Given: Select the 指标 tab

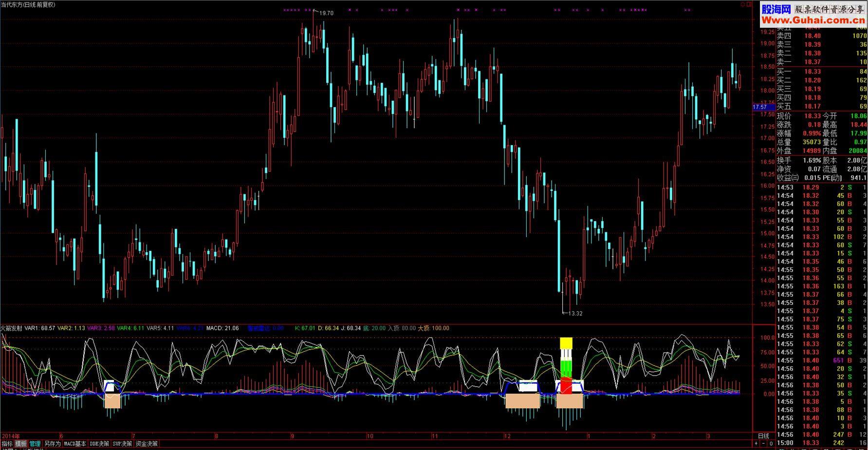Looking at the screenshot, I should click(x=7, y=444).
